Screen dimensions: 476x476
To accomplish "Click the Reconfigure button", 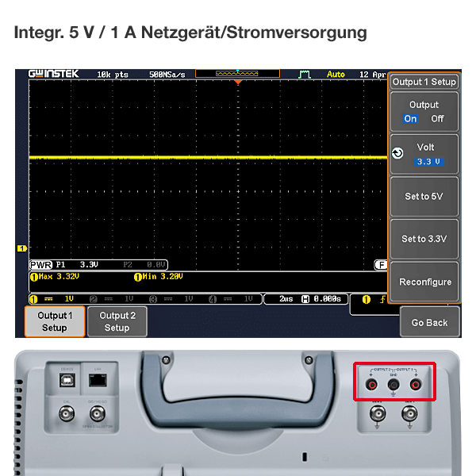I will (x=424, y=282).
